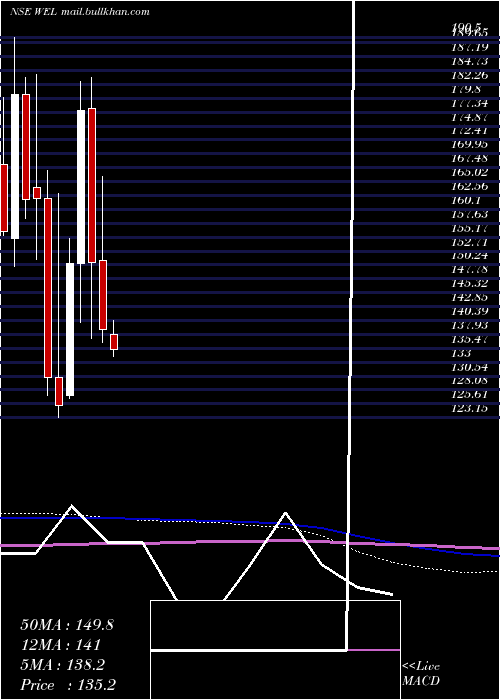Screen dimensions: 500x700
Task: Click the 137.93 price axis label
Action: click(x=469, y=325)
